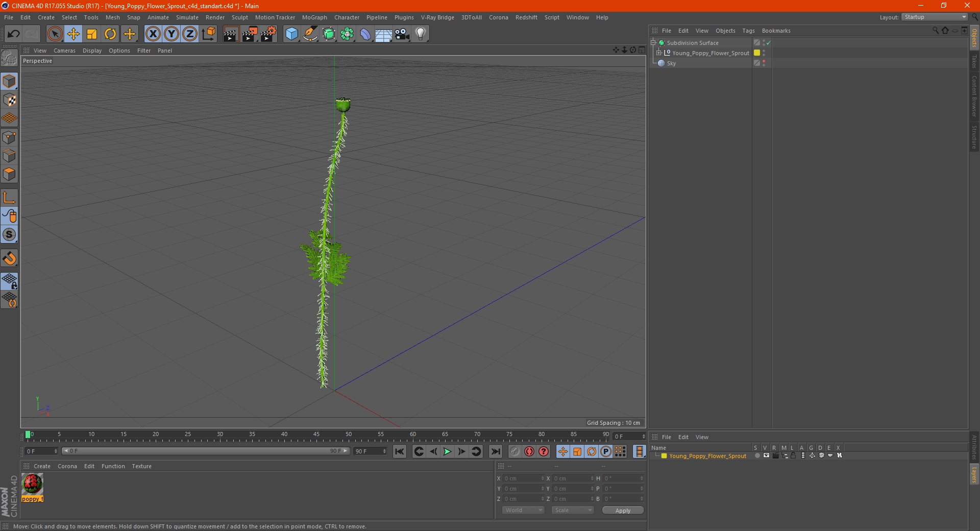The image size is (980, 531).
Task: Select the Live Selection tool
Action: pos(55,34)
